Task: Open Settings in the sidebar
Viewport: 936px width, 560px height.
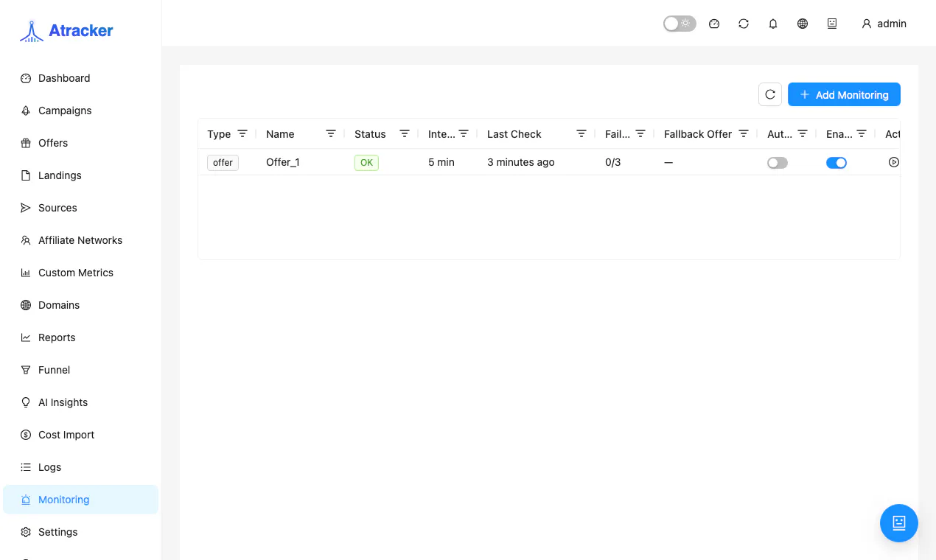Action: (81, 532)
